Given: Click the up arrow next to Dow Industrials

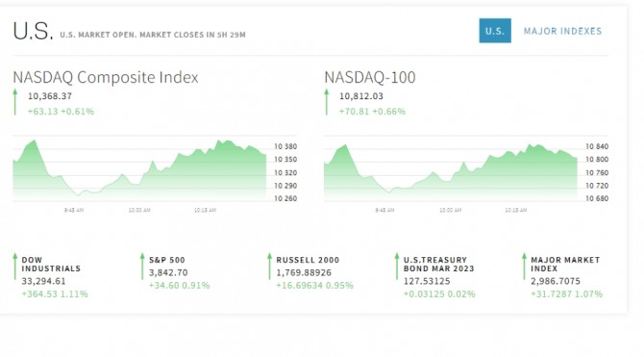Looking at the screenshot, I should [x=15, y=267].
